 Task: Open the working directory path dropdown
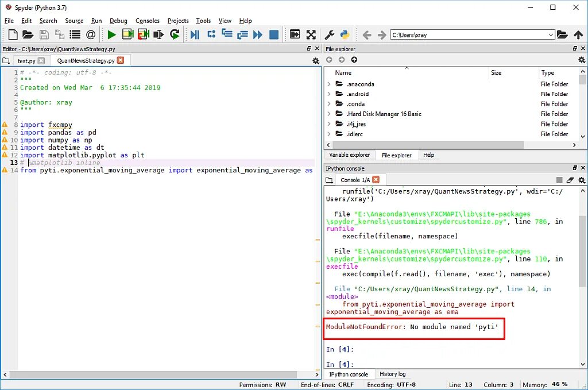pos(551,35)
